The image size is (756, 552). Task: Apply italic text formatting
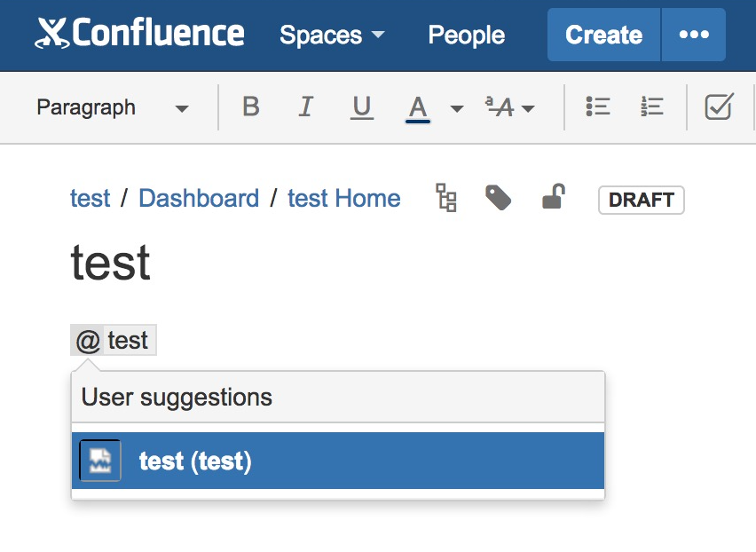tap(306, 107)
